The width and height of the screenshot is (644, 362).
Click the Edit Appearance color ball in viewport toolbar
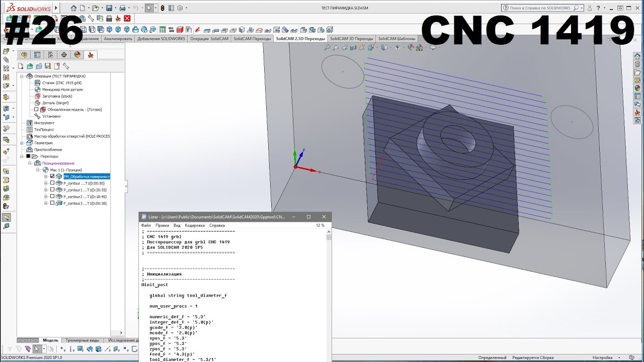411,48
